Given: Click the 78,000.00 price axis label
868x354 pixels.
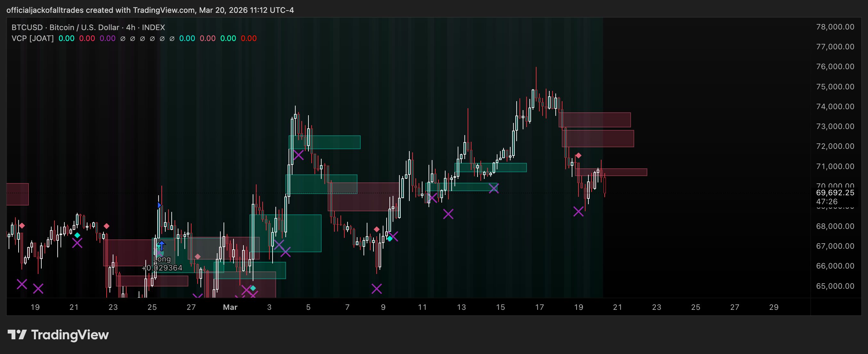Looking at the screenshot, I should (x=835, y=27).
